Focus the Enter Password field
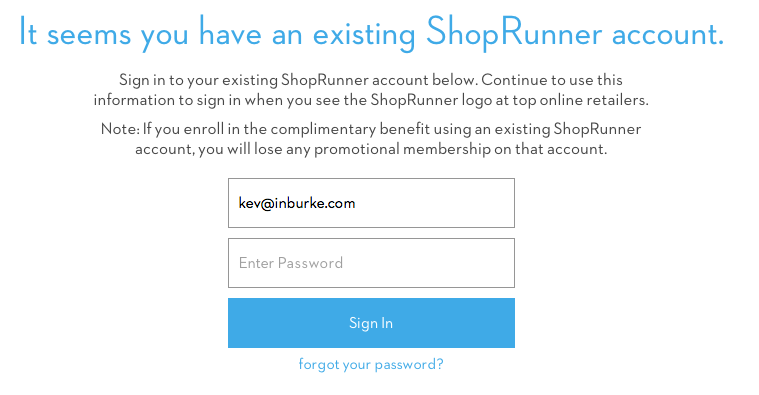 pyautogui.click(x=371, y=263)
